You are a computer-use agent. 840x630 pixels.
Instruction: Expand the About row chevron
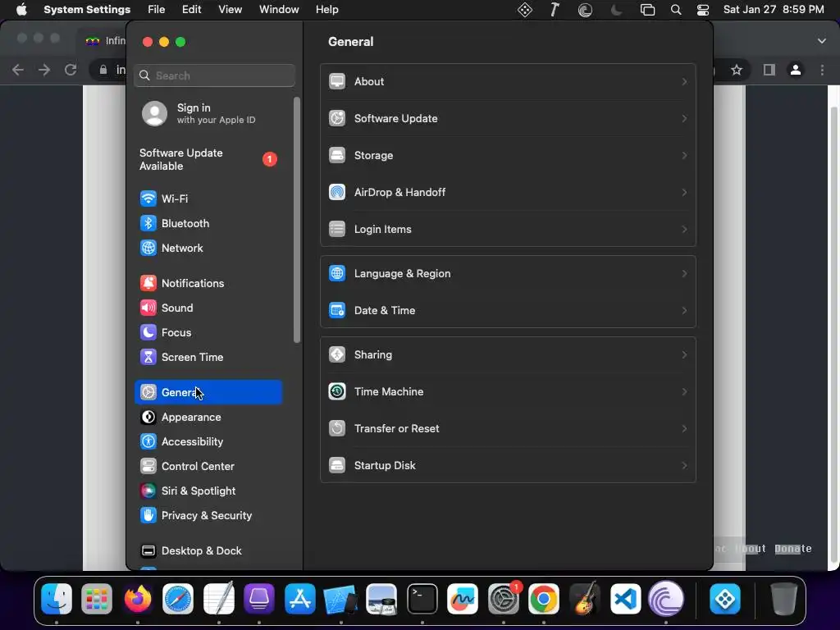[684, 81]
